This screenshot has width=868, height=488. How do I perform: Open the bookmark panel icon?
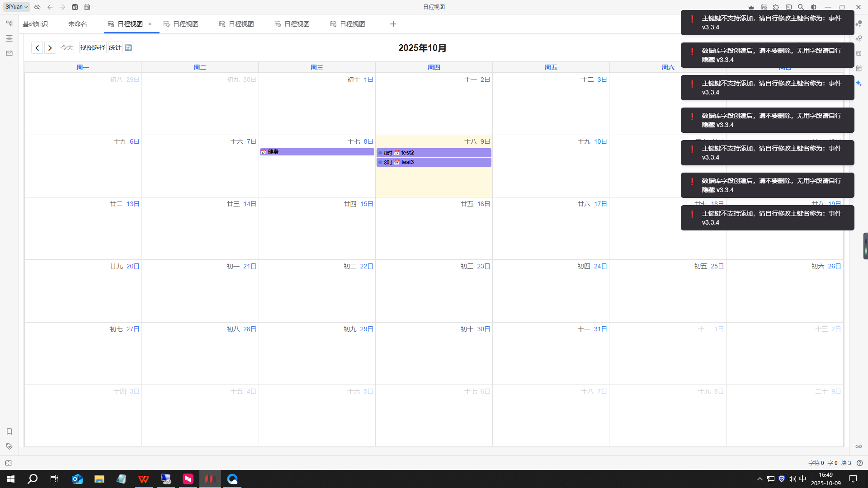pyautogui.click(x=9, y=432)
